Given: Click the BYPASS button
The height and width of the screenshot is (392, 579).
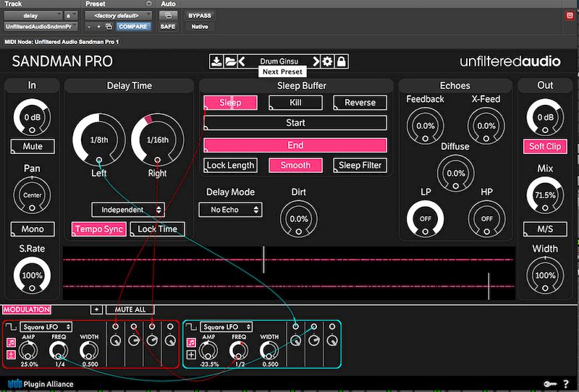Looking at the screenshot, I should (x=199, y=15).
